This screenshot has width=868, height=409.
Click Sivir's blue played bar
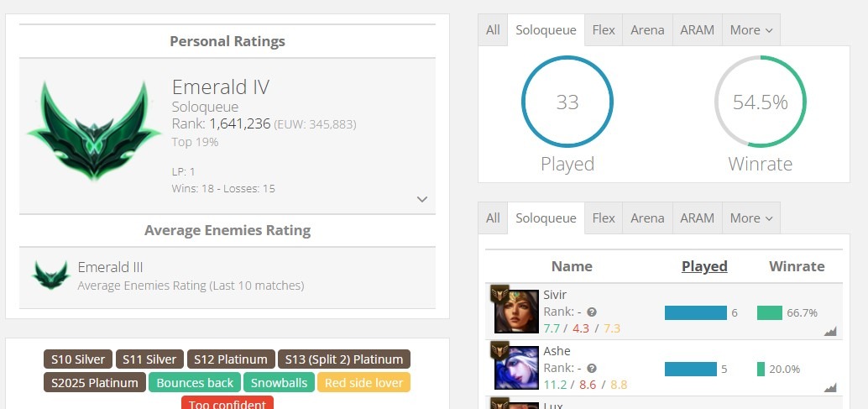[x=696, y=312]
